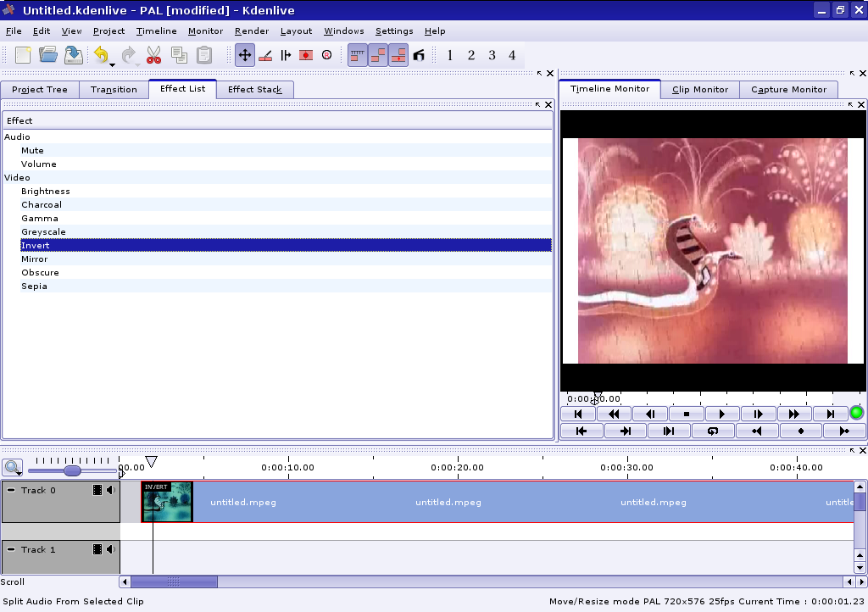
Task: Click the timeline zoom slider handle
Action: [x=72, y=470]
